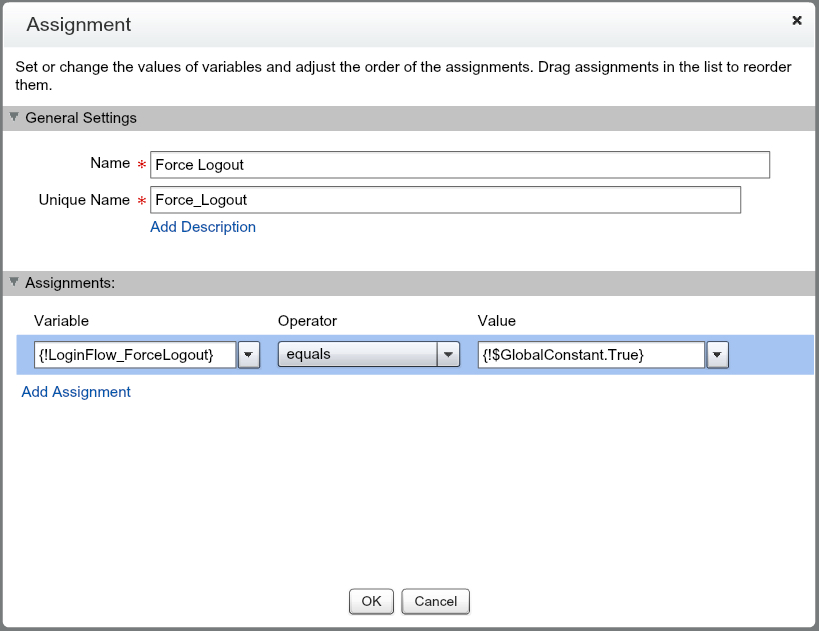Click the Name field containing Force Logout
Viewport: 819px width, 631px height.
click(460, 164)
